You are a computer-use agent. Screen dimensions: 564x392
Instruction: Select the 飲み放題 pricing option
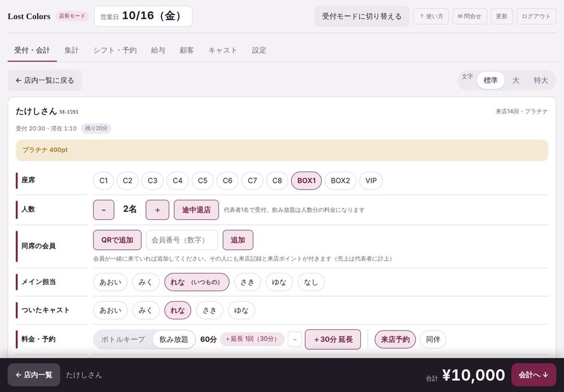[174, 340]
